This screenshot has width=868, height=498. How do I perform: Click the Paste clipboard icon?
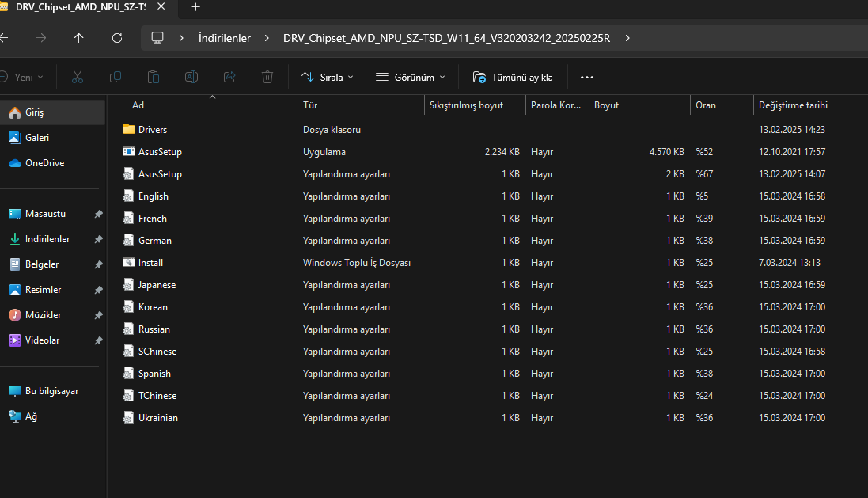(x=154, y=77)
